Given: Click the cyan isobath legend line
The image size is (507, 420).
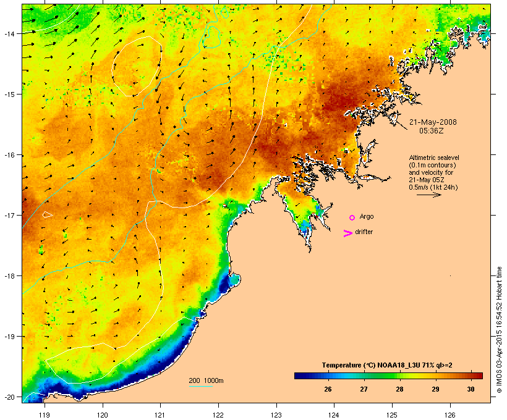Looking at the screenshot, I should (201, 386).
